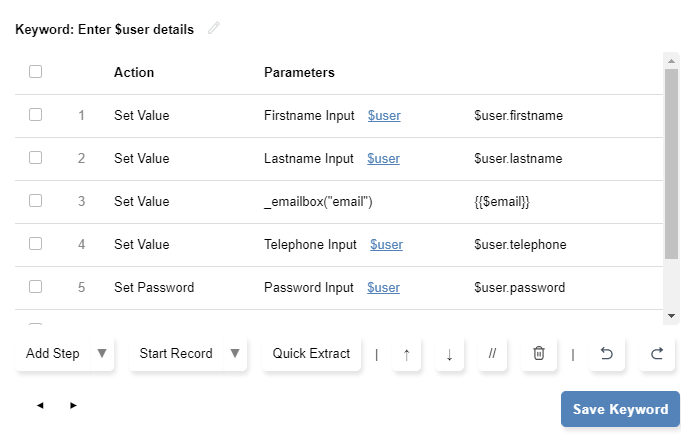Screen dimensions: 692x439
Task: Open the $user link in Firstname Input row
Action: pyautogui.click(x=384, y=115)
